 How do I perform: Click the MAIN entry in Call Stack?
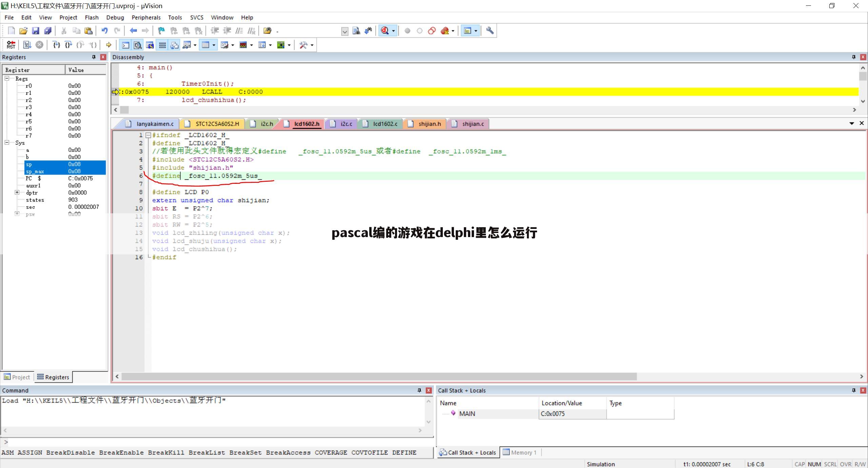pyautogui.click(x=467, y=414)
